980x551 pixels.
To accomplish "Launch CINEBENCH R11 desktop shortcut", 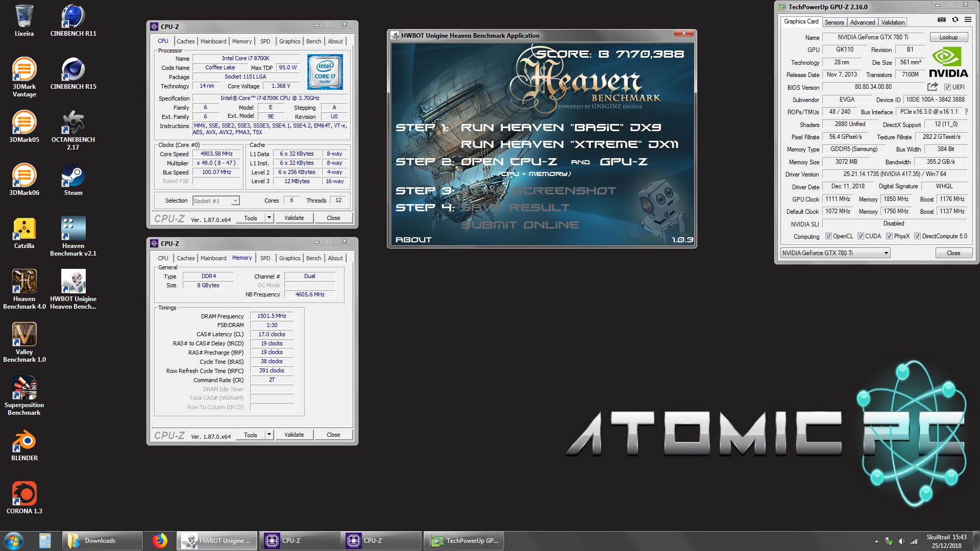I will [73, 20].
